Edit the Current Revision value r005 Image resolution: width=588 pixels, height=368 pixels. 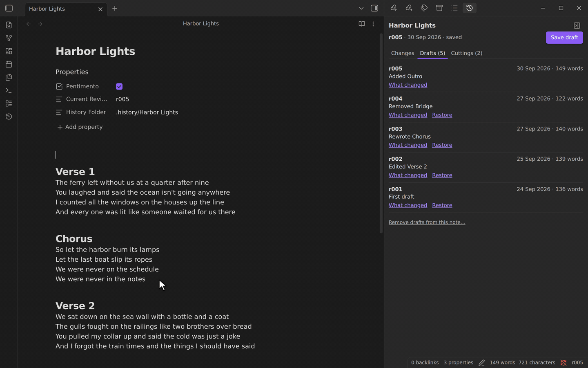pos(122,99)
